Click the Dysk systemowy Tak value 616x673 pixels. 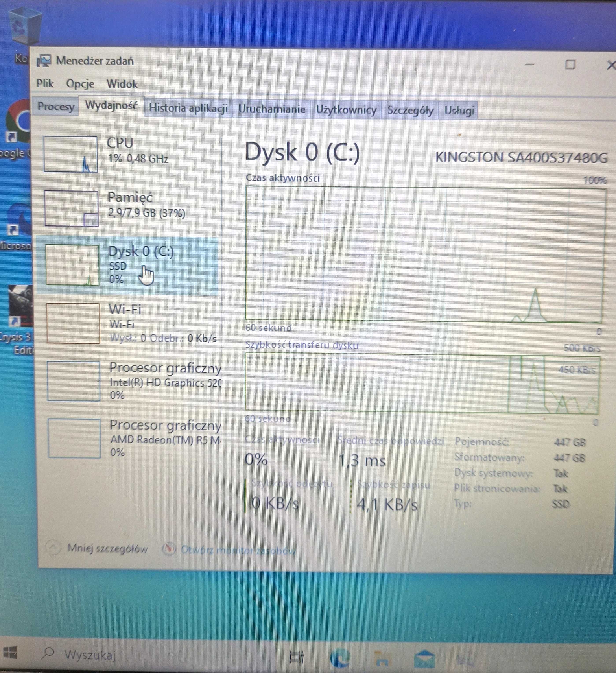click(561, 473)
